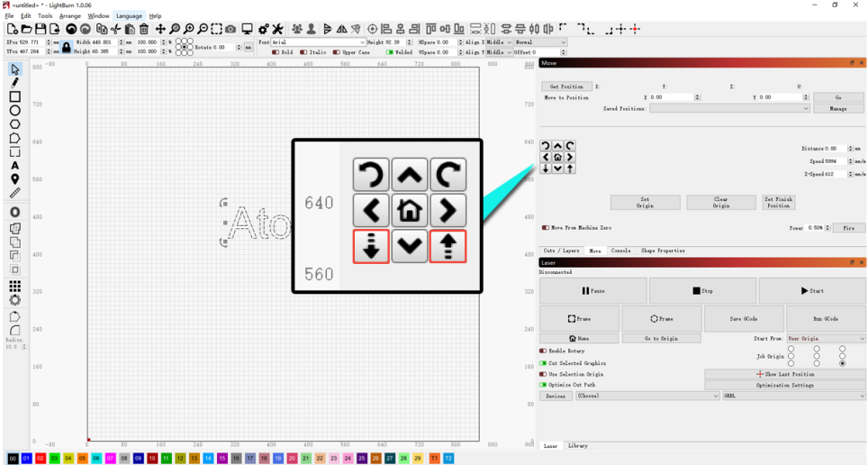Open Settings with the gears icon

pos(264,29)
